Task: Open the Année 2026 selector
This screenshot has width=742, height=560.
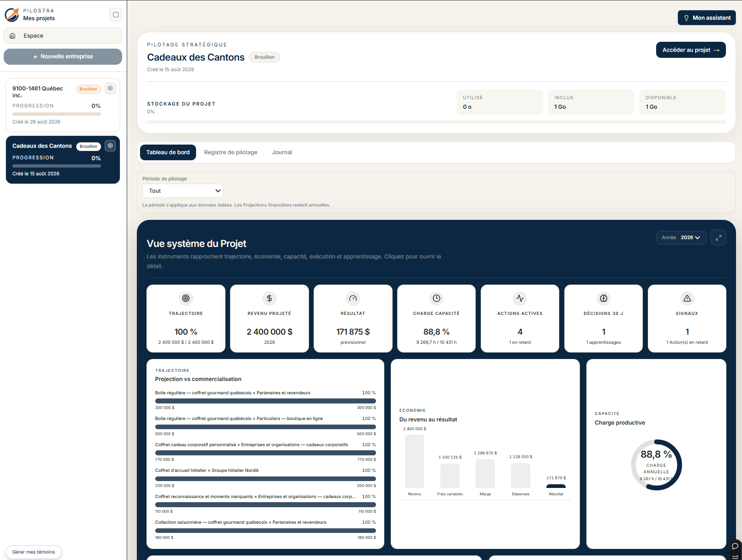Action: [681, 238]
